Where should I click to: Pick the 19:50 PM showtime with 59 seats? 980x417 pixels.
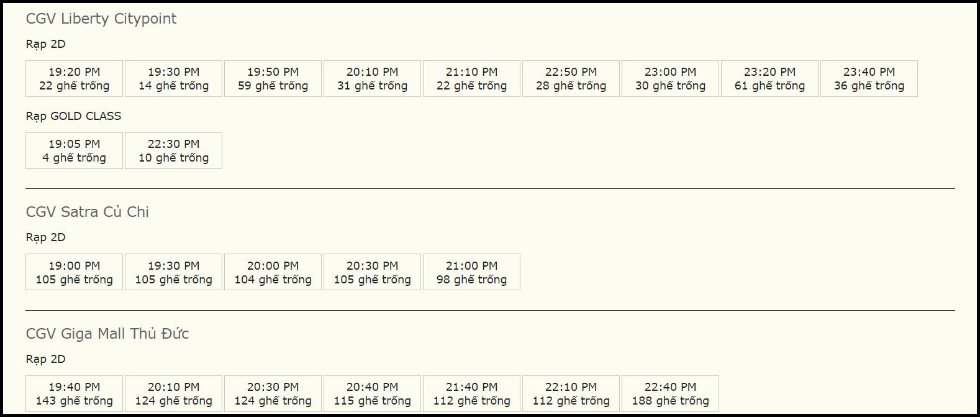tap(273, 79)
